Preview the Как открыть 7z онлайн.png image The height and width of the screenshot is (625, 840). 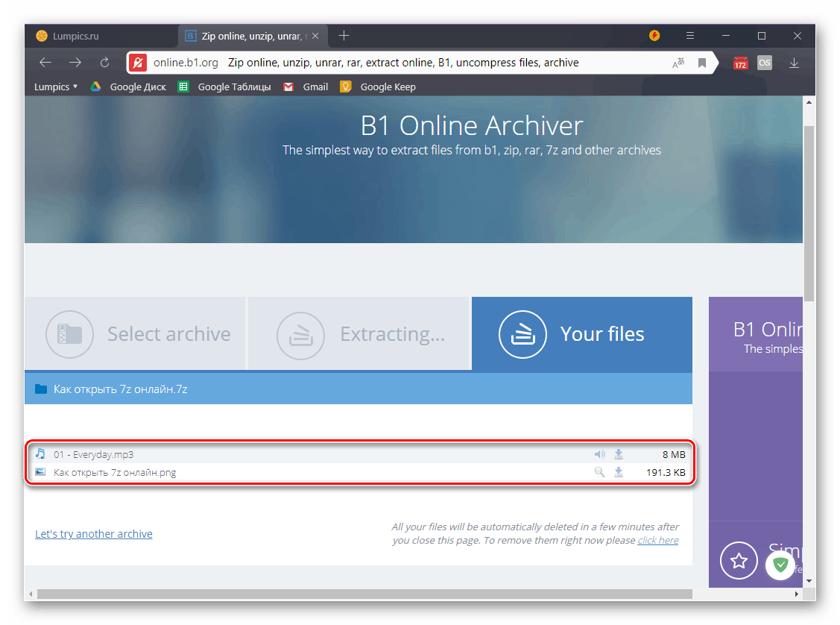(599, 471)
